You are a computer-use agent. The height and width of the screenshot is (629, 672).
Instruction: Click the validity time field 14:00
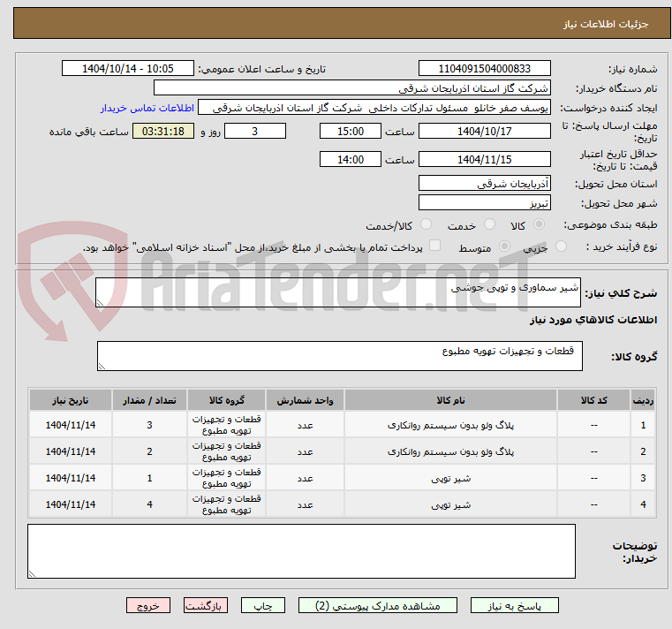tap(351, 160)
